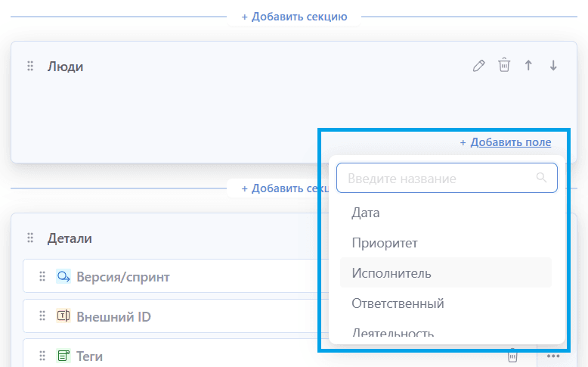Image resolution: width=588 pixels, height=367 pixels.
Task: Open more options for Теги field
Action: pyautogui.click(x=553, y=356)
